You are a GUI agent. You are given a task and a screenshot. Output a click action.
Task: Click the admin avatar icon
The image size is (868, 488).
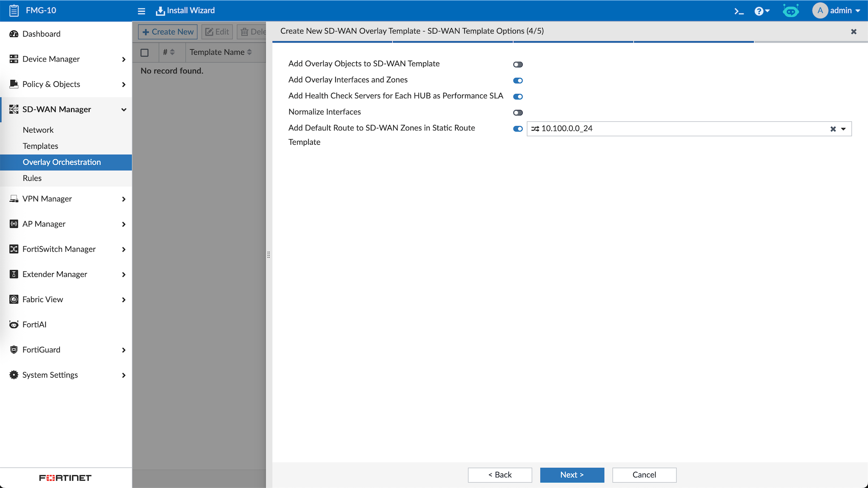(x=820, y=10)
